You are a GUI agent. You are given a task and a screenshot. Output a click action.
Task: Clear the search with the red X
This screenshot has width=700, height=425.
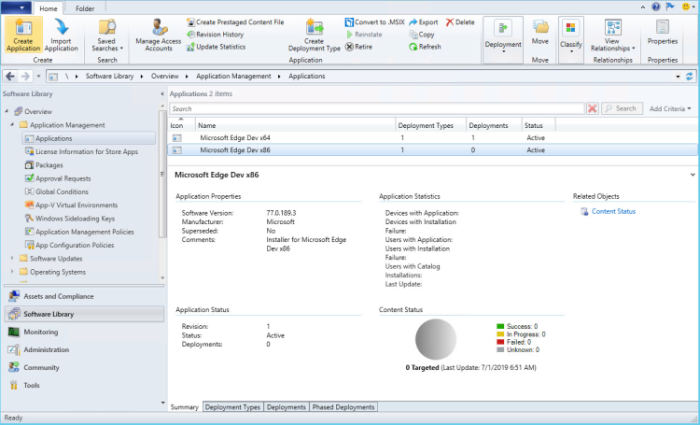(592, 108)
